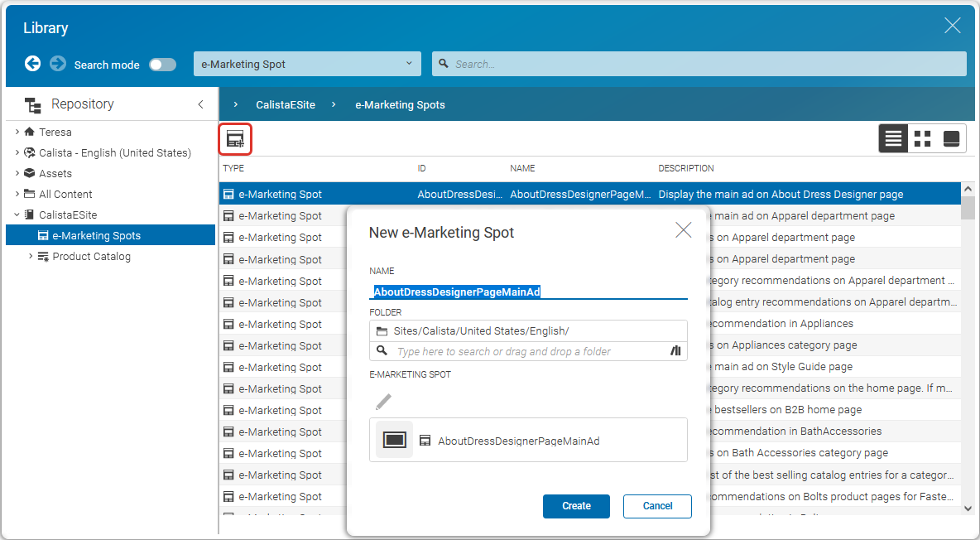
Task: Expand the Teresa tree node
Action: [x=15, y=131]
